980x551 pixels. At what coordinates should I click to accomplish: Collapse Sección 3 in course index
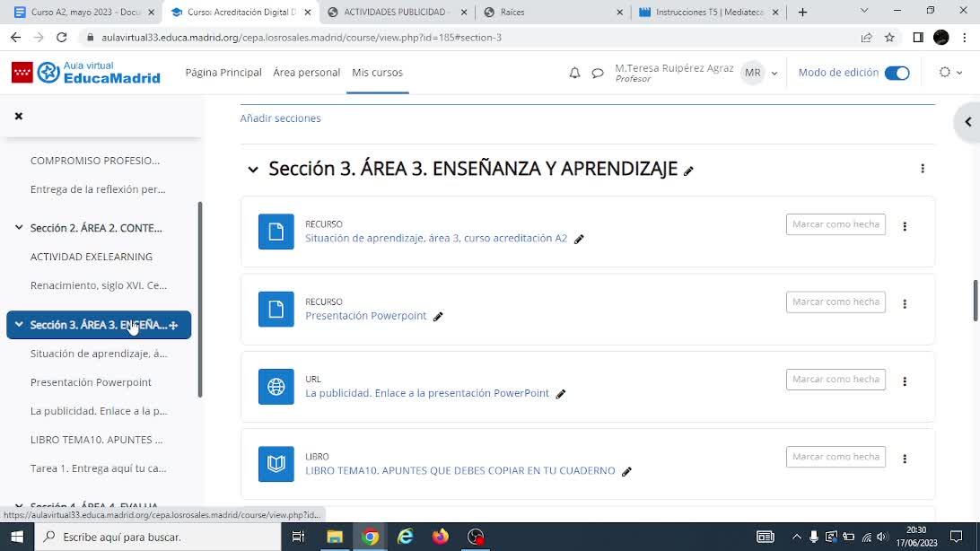[19, 324]
